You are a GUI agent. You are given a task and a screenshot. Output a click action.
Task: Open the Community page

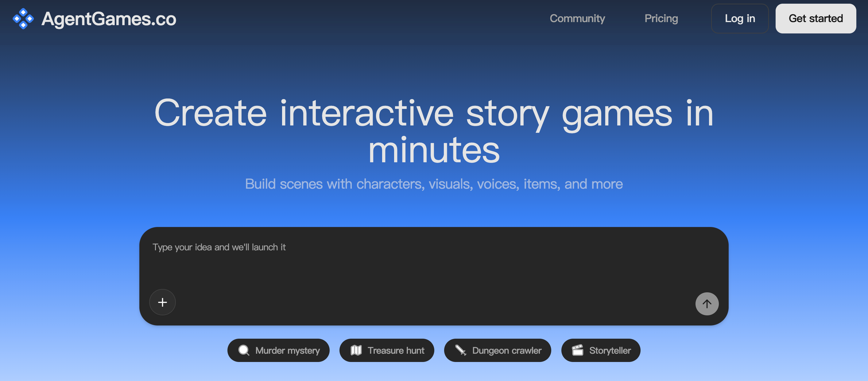pyautogui.click(x=577, y=18)
